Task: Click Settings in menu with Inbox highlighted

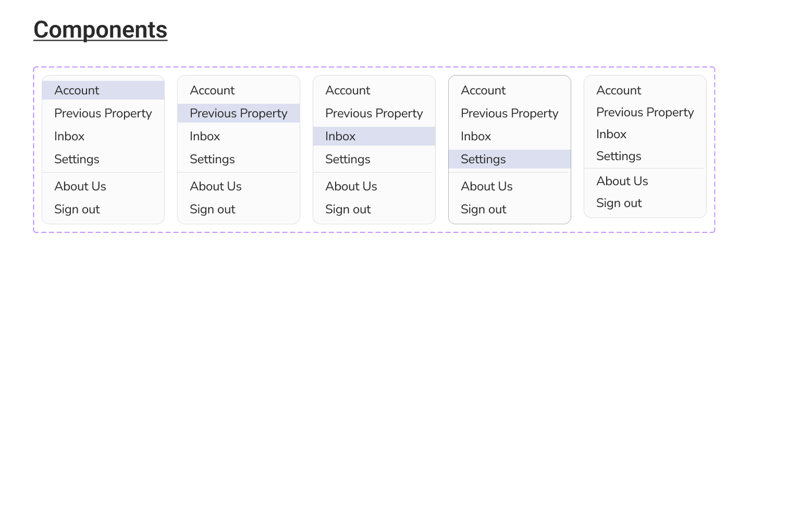Action: pyautogui.click(x=348, y=159)
